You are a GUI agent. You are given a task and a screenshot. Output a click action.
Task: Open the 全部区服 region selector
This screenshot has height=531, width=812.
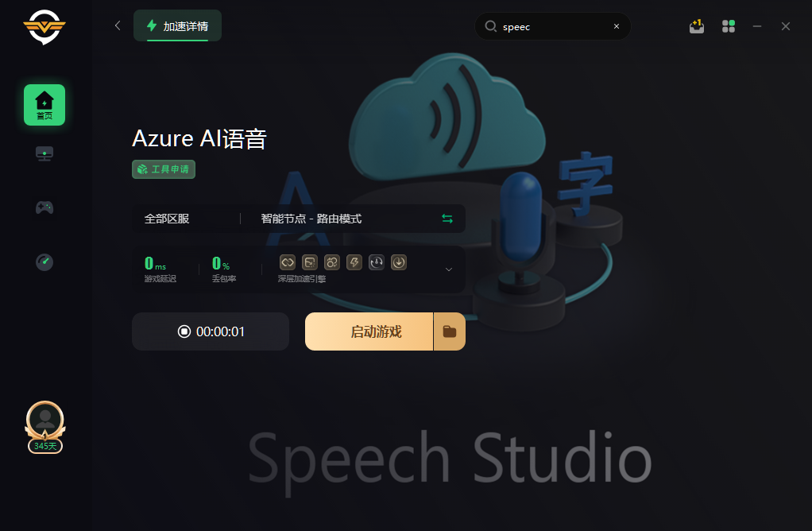coord(167,219)
